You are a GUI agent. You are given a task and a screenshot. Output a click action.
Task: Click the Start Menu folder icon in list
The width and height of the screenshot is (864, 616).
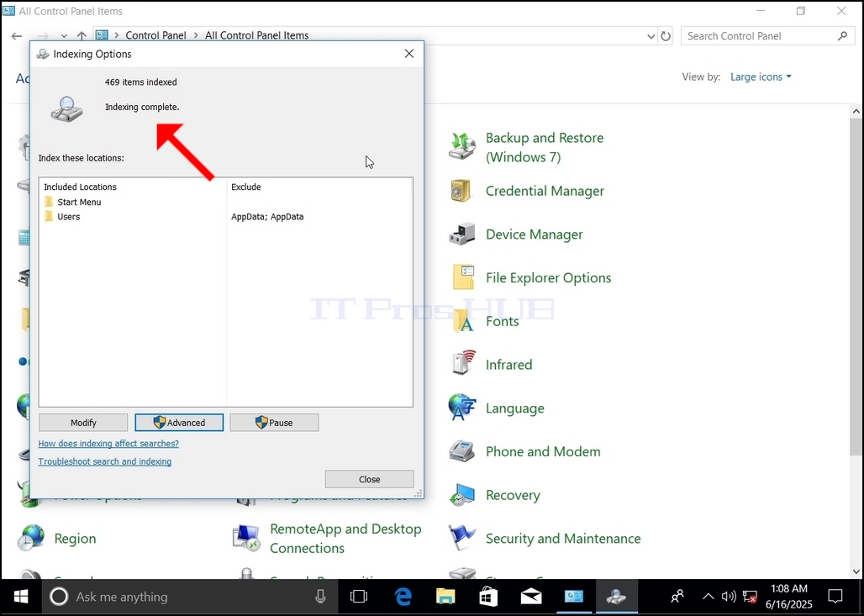tap(49, 202)
